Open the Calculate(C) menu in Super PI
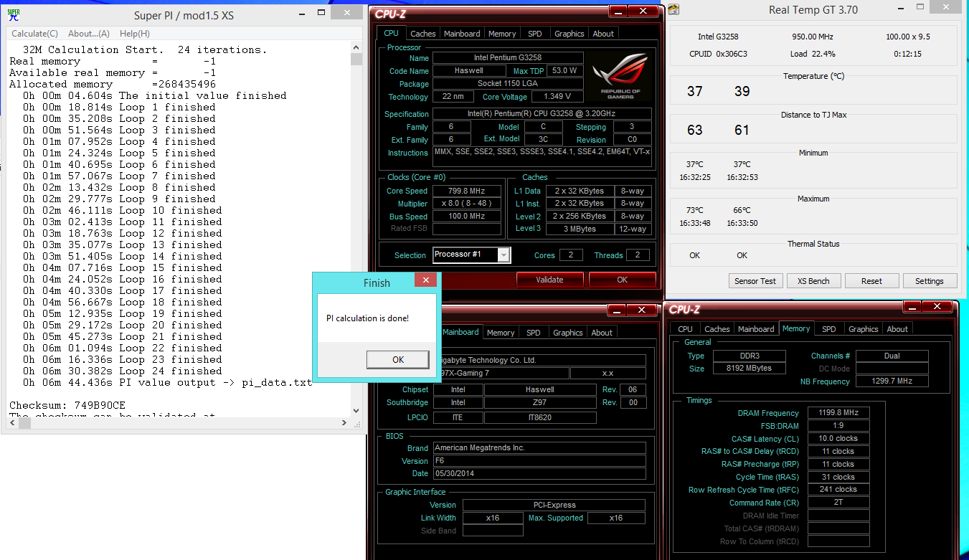Screen dimensions: 969x560 click(x=34, y=34)
